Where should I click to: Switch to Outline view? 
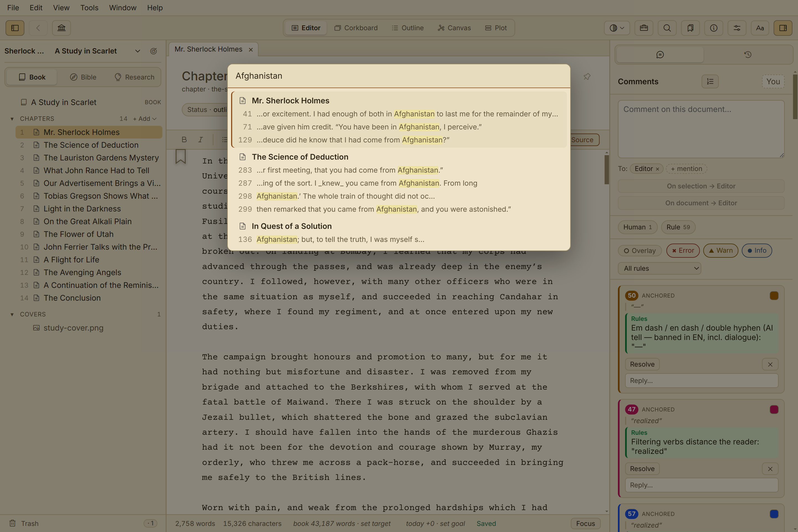408,28
